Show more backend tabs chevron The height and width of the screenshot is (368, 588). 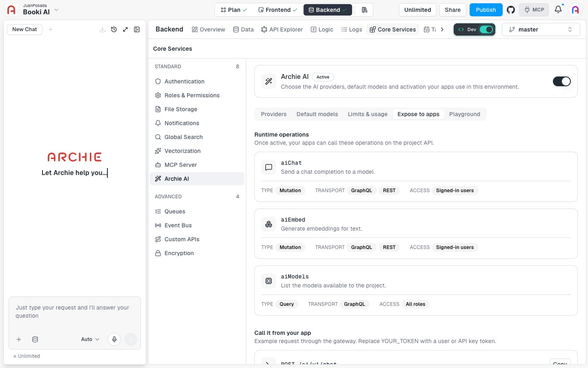tap(442, 29)
